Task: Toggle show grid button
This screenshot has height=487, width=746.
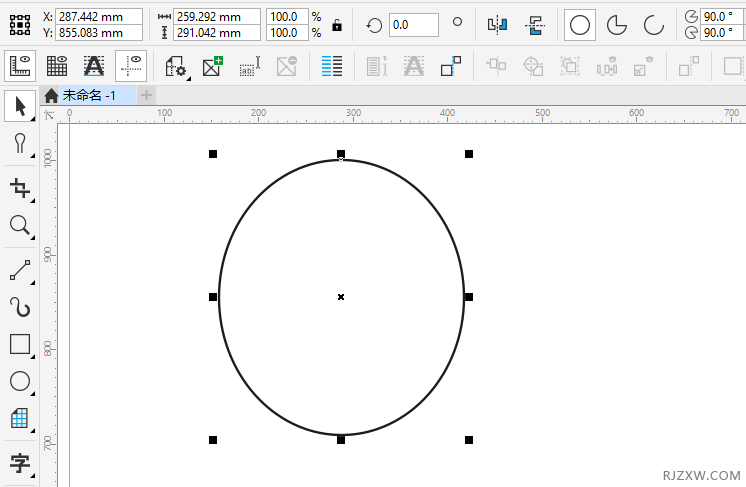Action: point(57,67)
